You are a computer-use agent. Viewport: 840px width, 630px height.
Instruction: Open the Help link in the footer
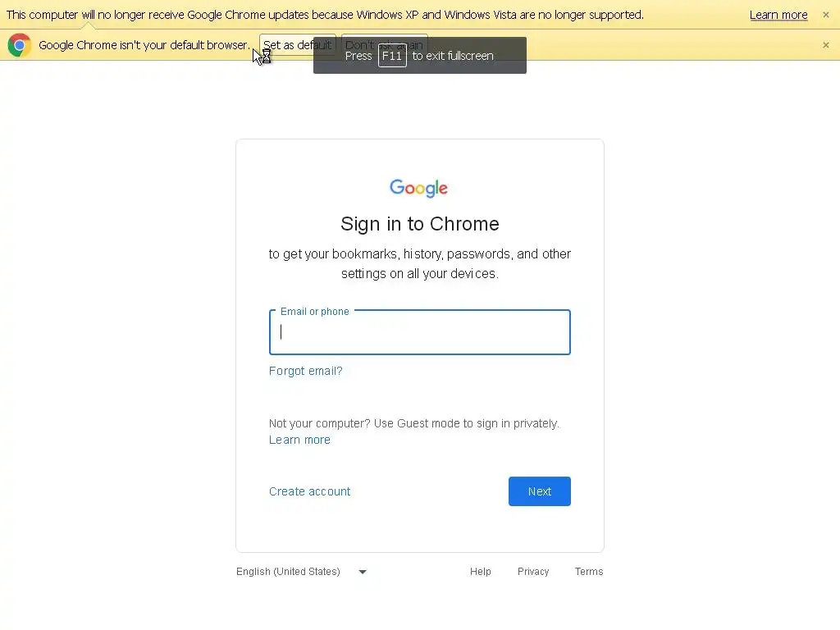click(480, 572)
